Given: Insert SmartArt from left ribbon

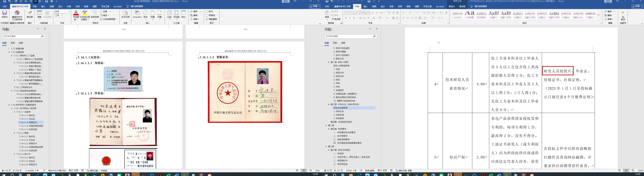Looking at the screenshot, I should click(x=137, y=14).
